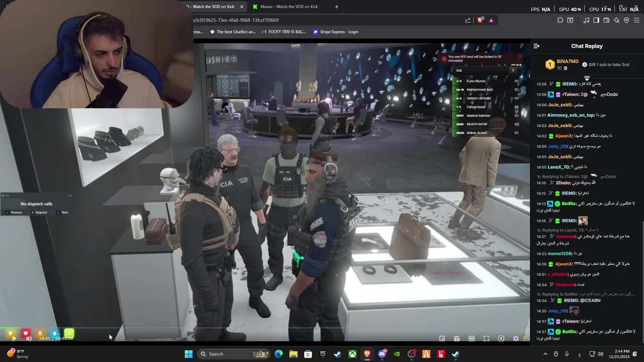
Task: Open 'The best ChatBot an...' bookmark
Action: pos(233,32)
